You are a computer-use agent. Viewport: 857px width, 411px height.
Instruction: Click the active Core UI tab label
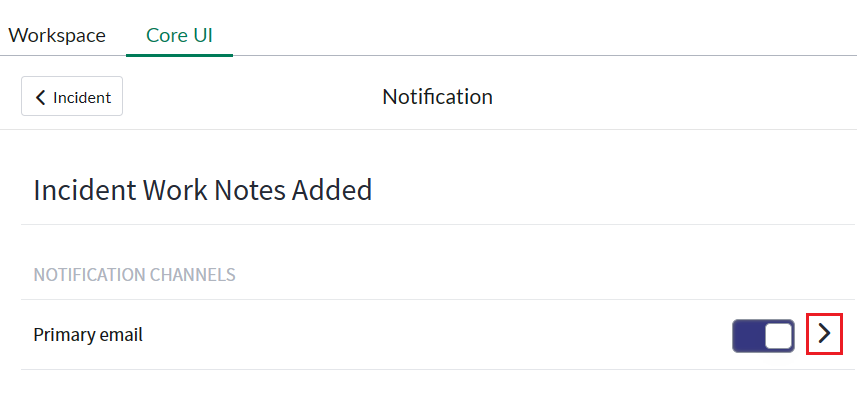click(179, 36)
